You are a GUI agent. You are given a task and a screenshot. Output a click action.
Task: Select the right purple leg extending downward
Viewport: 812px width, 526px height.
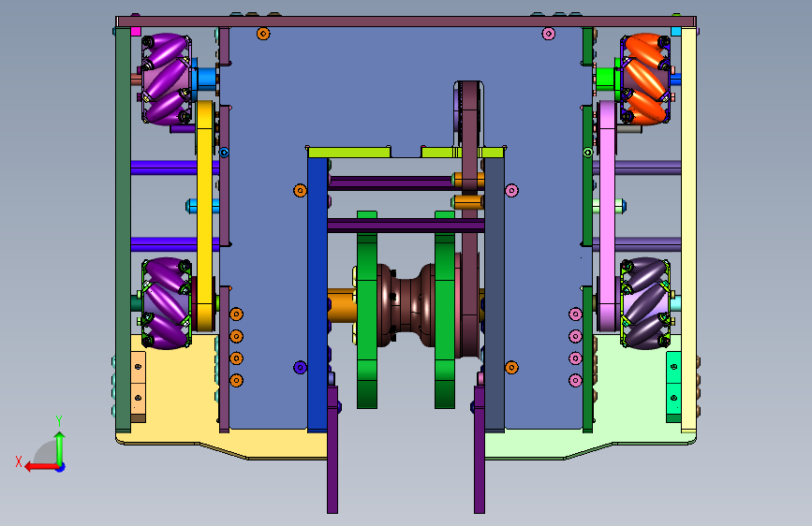pyautogui.click(x=480, y=449)
